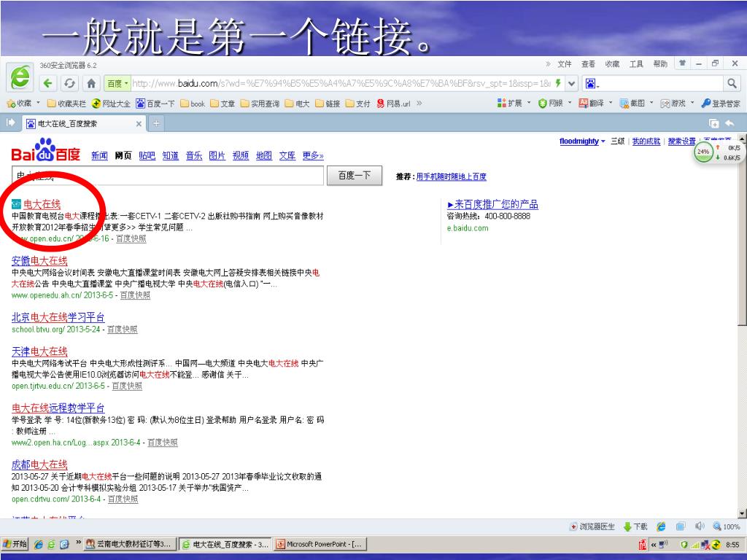Screen dimensions: 747x560
Task: Switch to Baidu 新闻 category
Action: (99, 156)
